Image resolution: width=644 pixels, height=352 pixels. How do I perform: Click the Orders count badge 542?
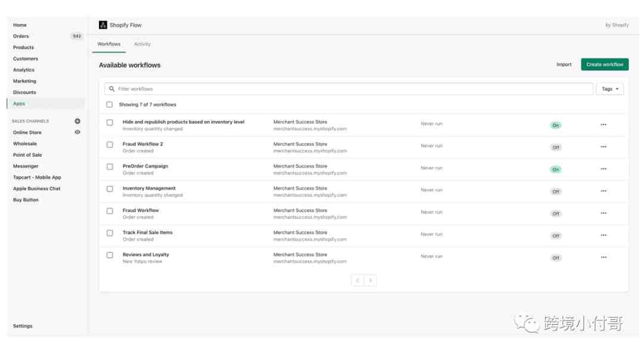[x=77, y=36]
